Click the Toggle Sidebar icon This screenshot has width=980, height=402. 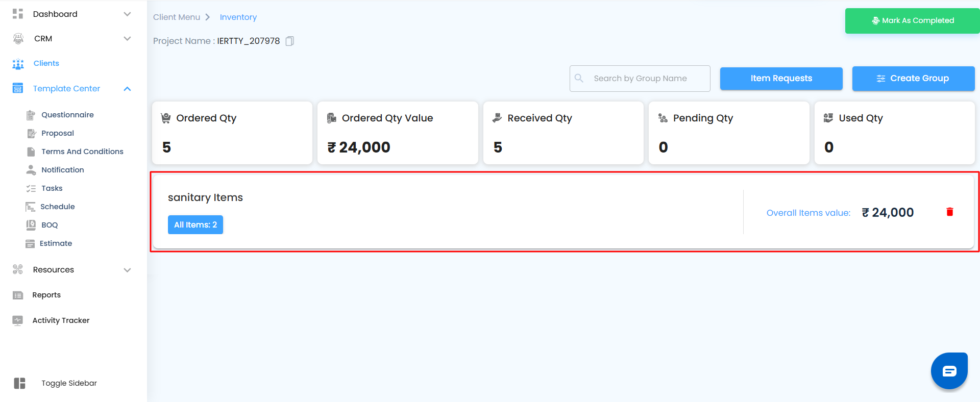(x=19, y=383)
